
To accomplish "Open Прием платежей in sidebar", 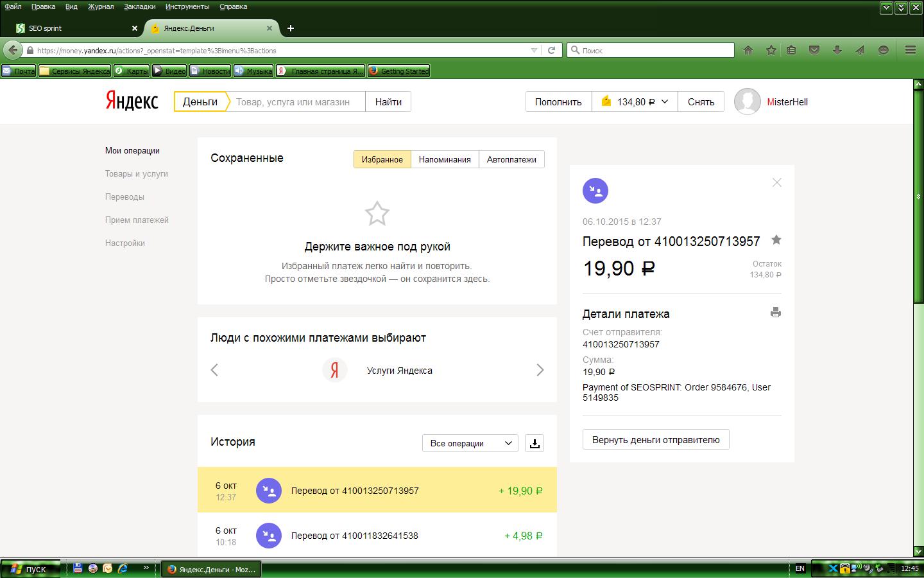I will click(137, 220).
